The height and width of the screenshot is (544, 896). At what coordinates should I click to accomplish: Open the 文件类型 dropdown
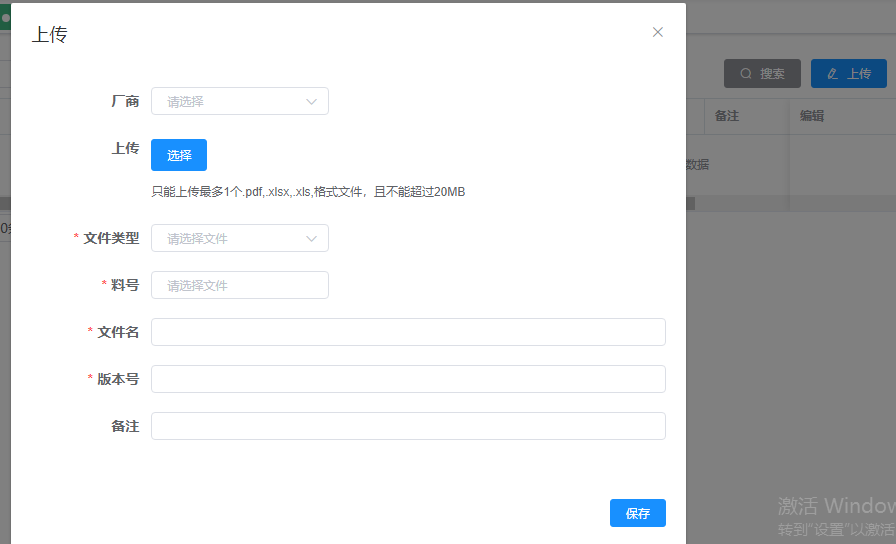click(x=230, y=238)
